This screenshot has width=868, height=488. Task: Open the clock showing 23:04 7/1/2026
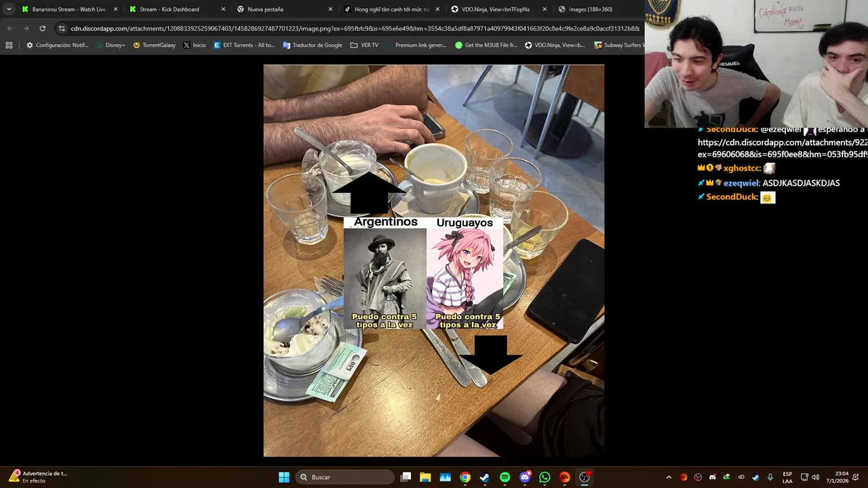(x=838, y=477)
